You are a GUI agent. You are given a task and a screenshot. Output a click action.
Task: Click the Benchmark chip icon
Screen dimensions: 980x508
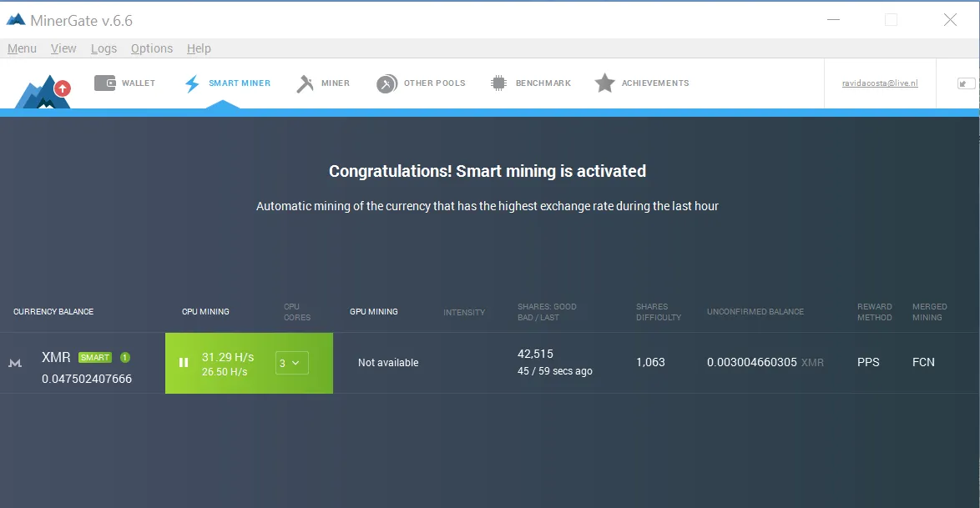pyautogui.click(x=498, y=83)
